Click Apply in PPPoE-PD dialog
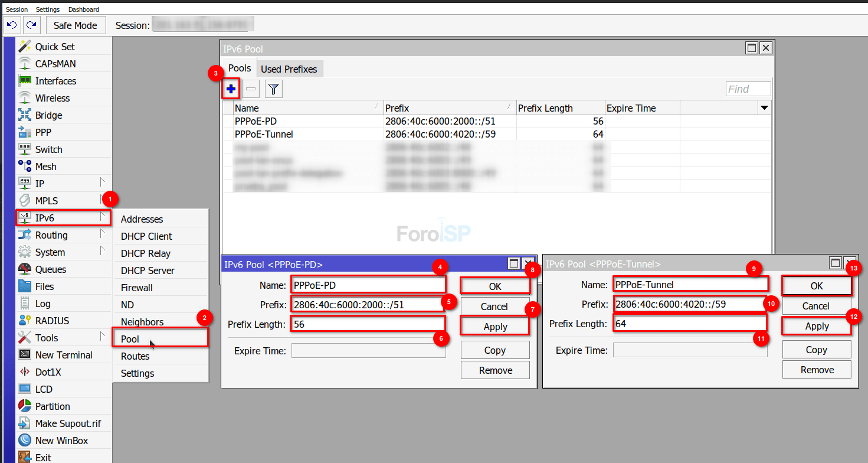Screen dimensions: 868x463 click(x=494, y=327)
